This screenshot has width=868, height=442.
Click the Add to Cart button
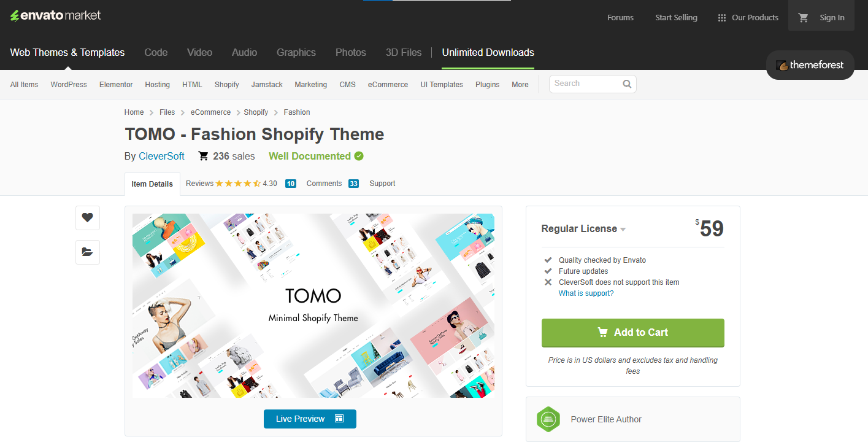tap(632, 333)
